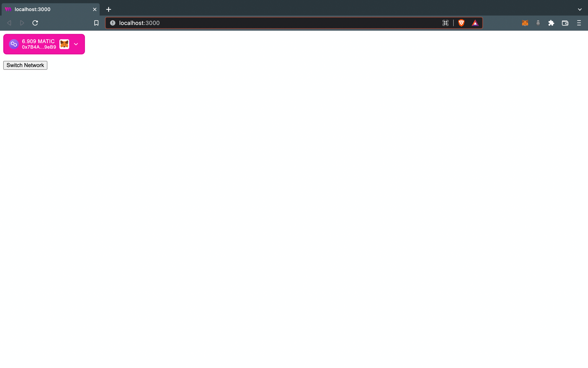Open the tab list dropdown arrow
588x368 pixels.
[580, 9]
